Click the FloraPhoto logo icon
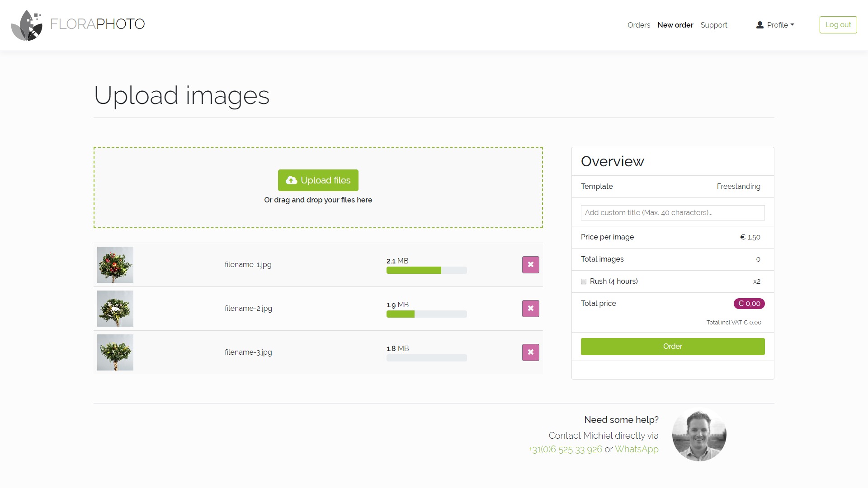This screenshot has height=488, width=868. coord(27,24)
